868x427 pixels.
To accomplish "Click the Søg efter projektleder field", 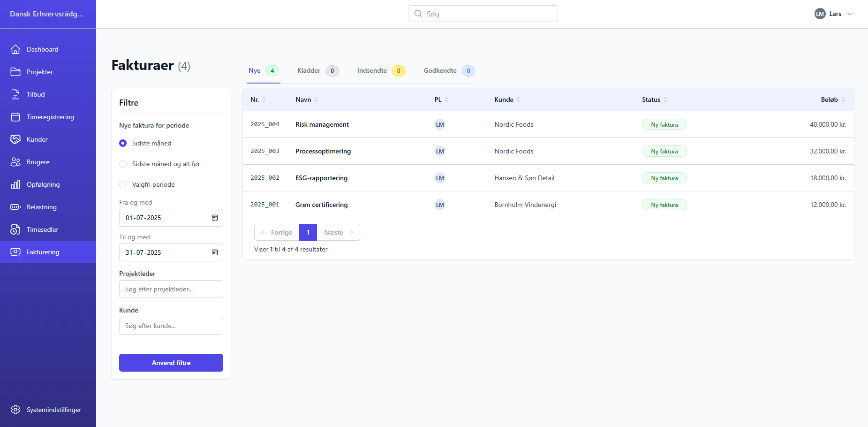I will (x=171, y=289).
